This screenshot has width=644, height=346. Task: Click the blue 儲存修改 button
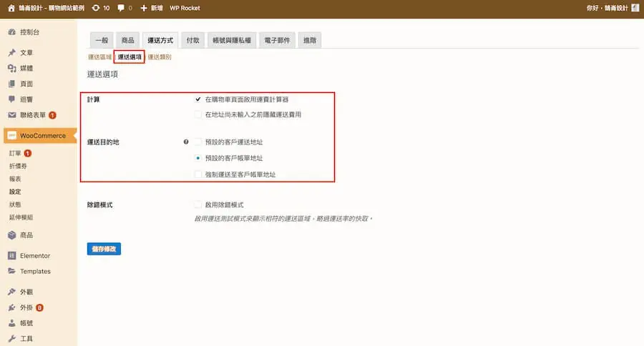104,249
